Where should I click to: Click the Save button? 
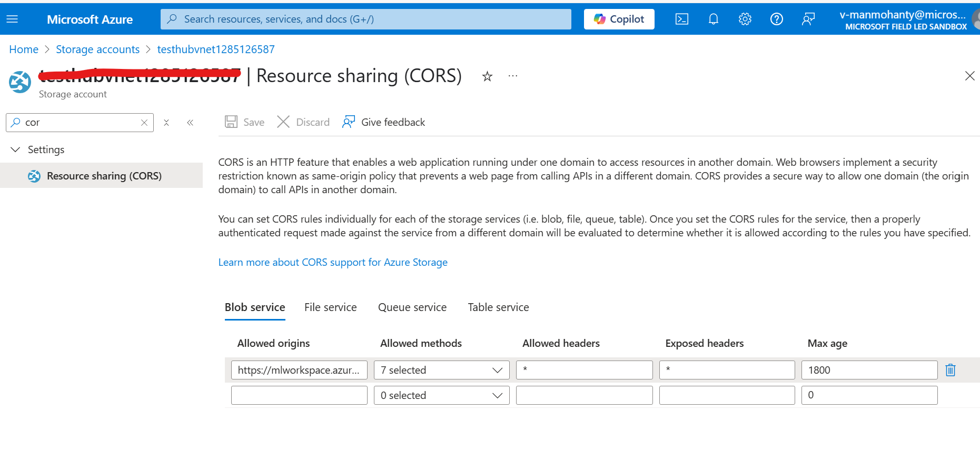[x=244, y=122]
